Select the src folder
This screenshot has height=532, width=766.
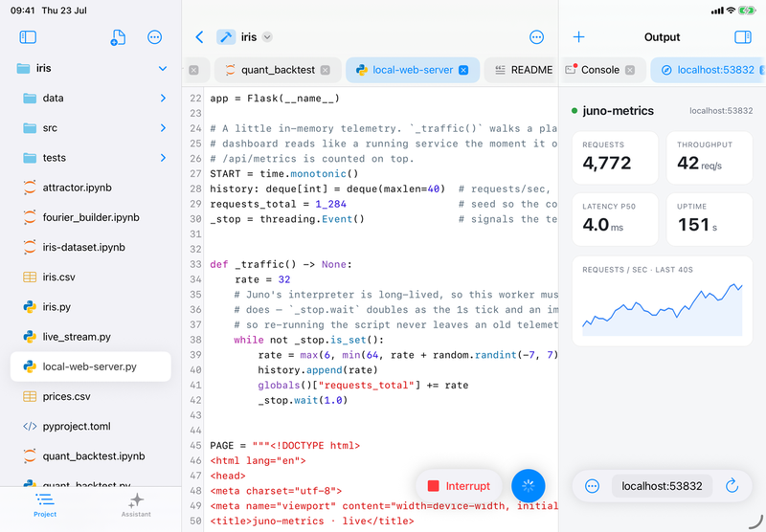[x=90, y=128]
